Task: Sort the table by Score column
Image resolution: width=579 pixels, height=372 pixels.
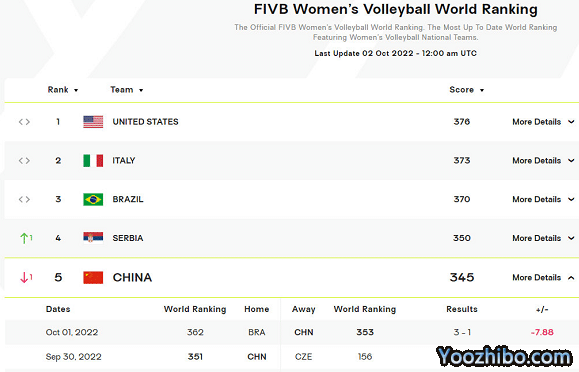Action: 466,90
